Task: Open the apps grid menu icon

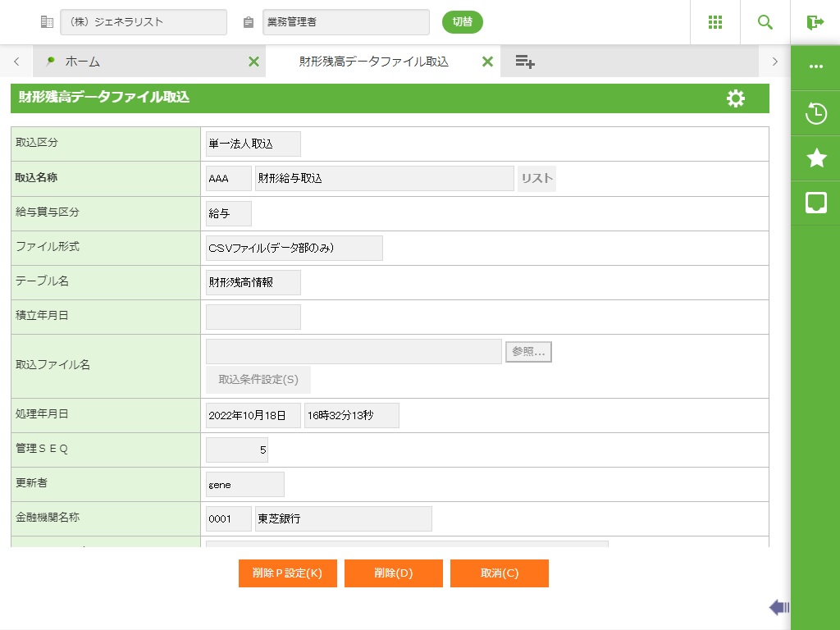Action: coord(715,22)
